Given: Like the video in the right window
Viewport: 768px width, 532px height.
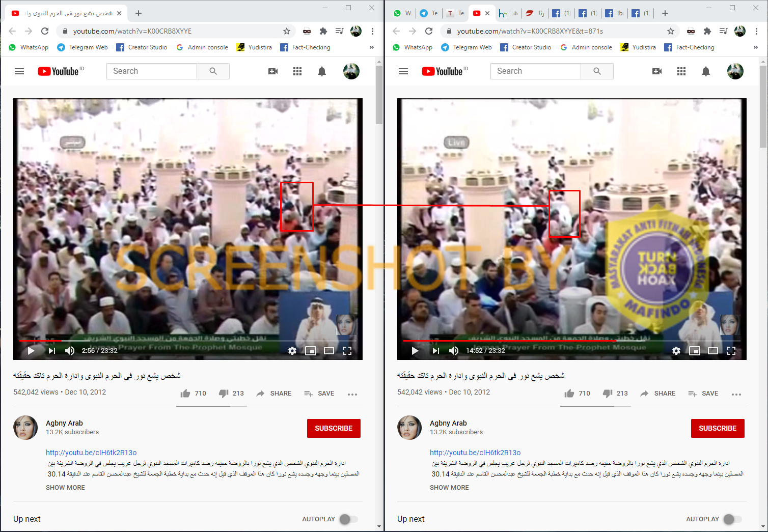Looking at the screenshot, I should pos(569,393).
